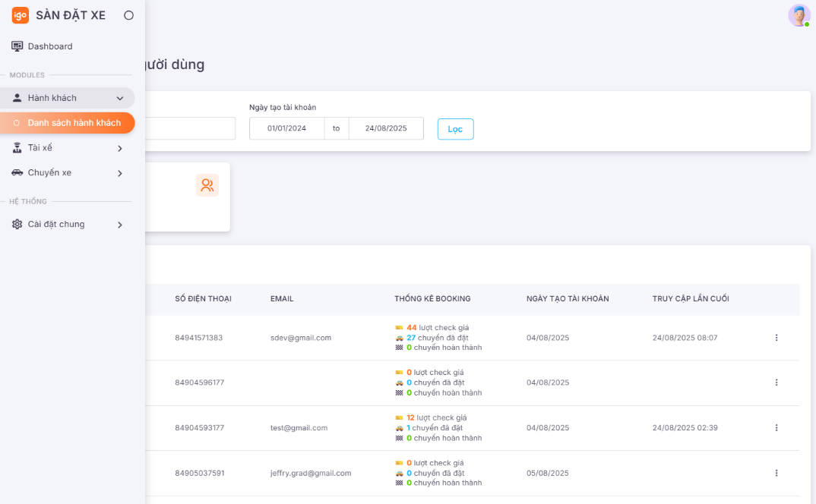
Task: Click the orange users icon on card
Action: tap(207, 185)
